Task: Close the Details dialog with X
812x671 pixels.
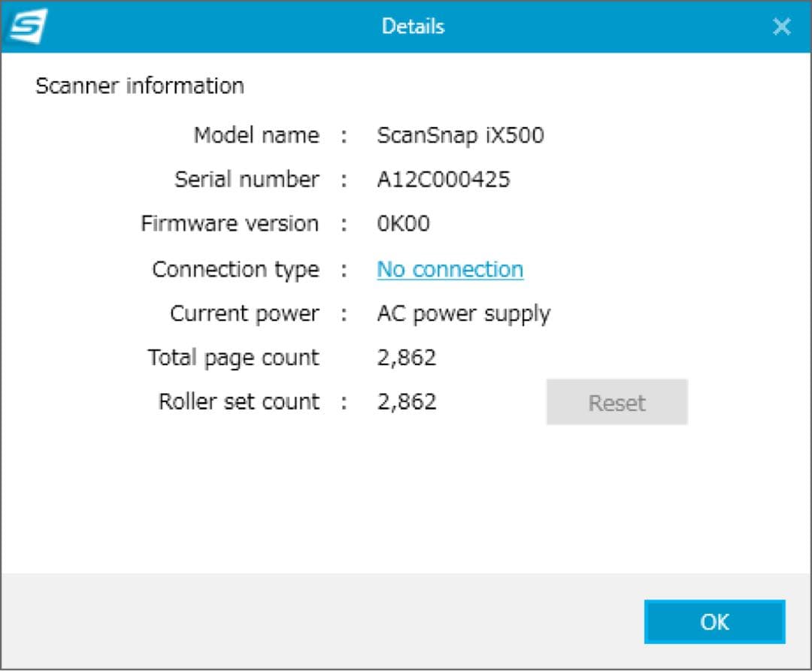Action: pyautogui.click(x=781, y=26)
